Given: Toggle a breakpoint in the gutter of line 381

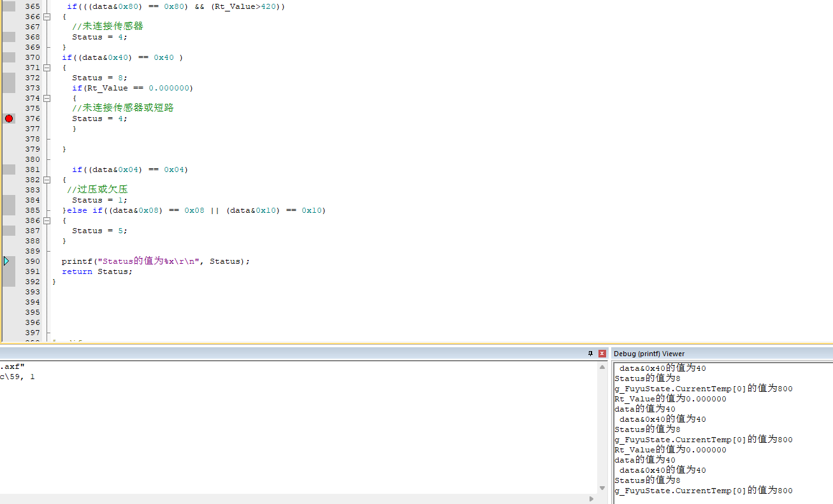Looking at the screenshot, I should [9, 169].
